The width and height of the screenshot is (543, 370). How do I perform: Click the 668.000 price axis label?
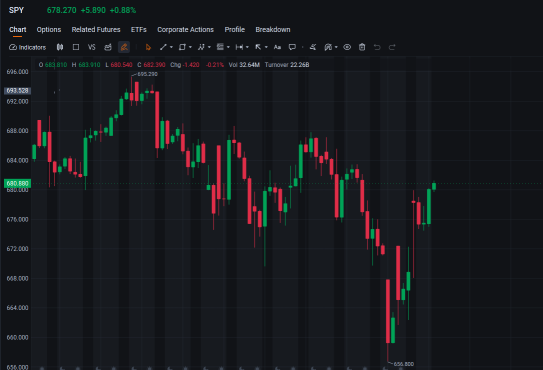[17, 279]
